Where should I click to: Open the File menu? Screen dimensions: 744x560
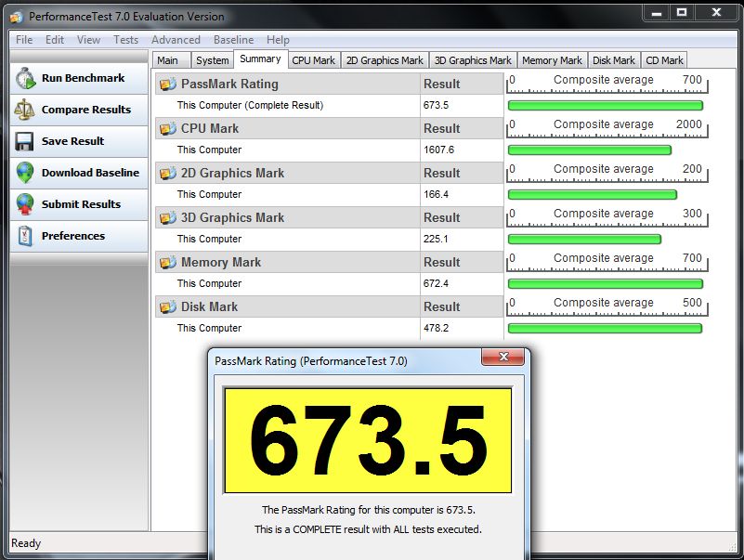(24, 40)
